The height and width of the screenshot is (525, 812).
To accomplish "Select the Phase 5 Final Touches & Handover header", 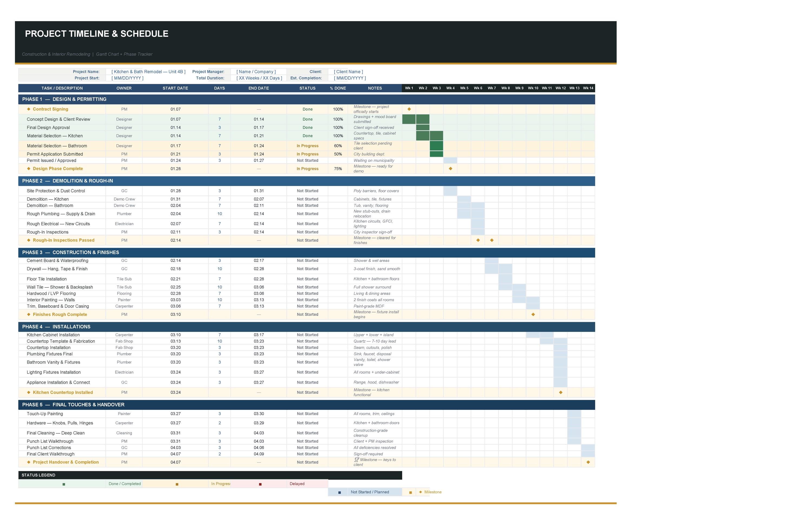I will tap(306, 405).
